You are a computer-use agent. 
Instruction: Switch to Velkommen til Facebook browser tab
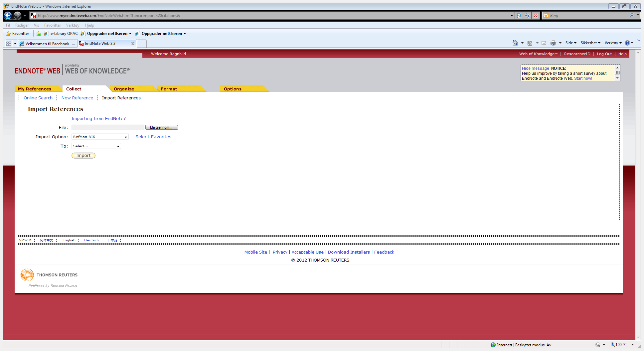[x=47, y=44]
